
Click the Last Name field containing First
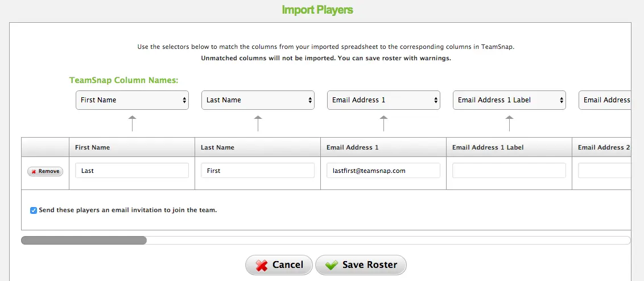[258, 171]
